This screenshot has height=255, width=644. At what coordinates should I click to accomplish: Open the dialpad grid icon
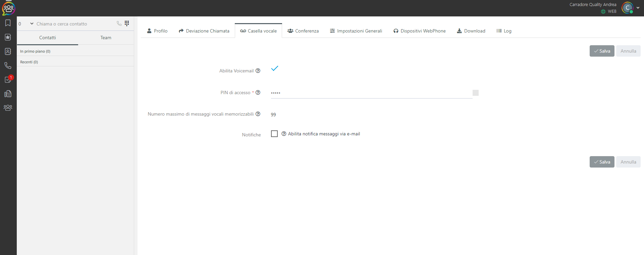[127, 23]
